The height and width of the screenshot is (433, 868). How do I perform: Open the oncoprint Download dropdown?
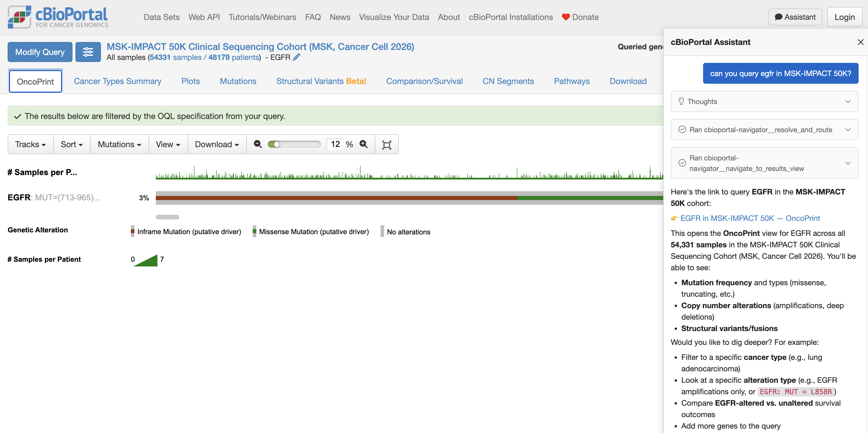click(217, 144)
